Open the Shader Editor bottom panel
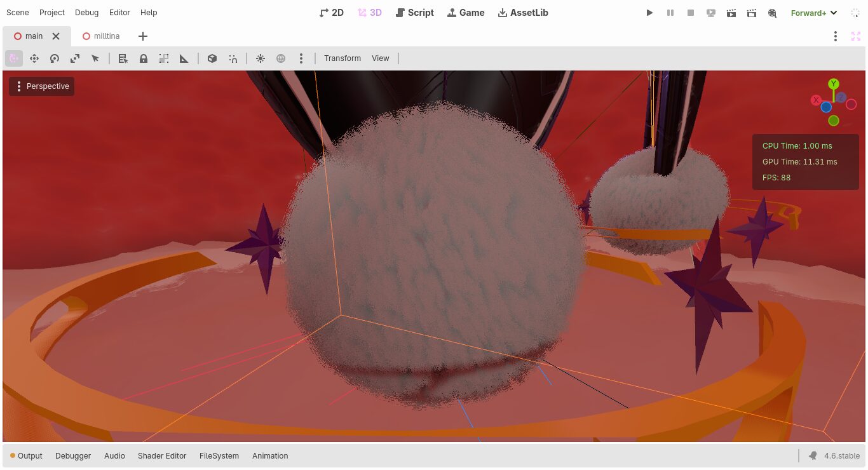868x470 pixels. point(162,456)
